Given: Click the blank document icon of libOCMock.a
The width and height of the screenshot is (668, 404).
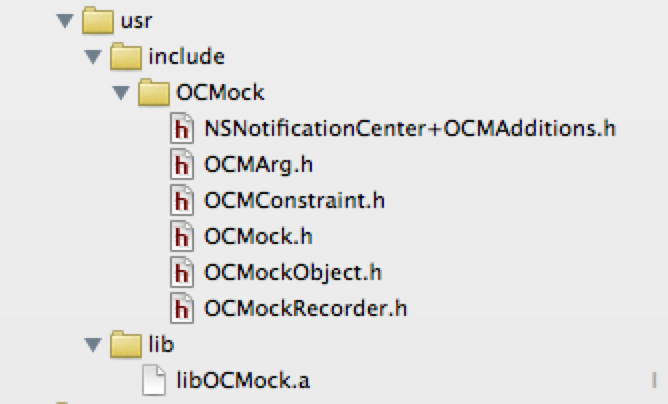Looking at the screenshot, I should click(x=154, y=380).
